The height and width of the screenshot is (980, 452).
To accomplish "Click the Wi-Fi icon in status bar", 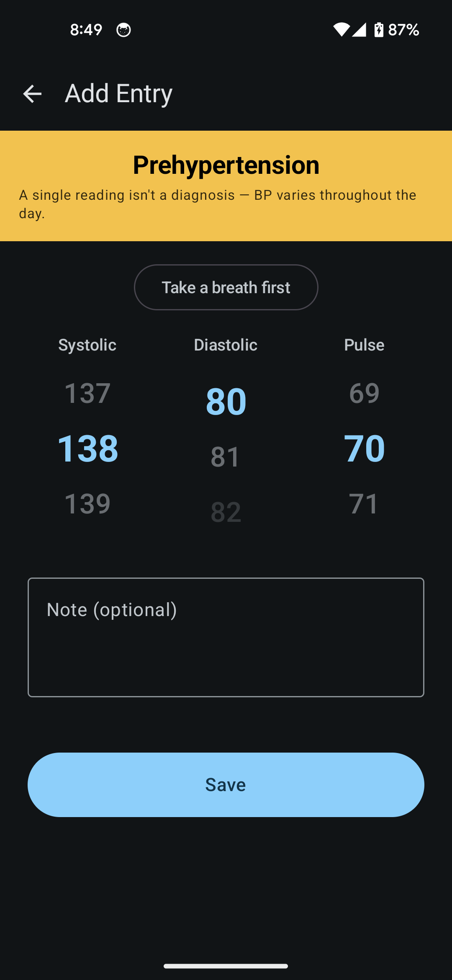I will (342, 29).
